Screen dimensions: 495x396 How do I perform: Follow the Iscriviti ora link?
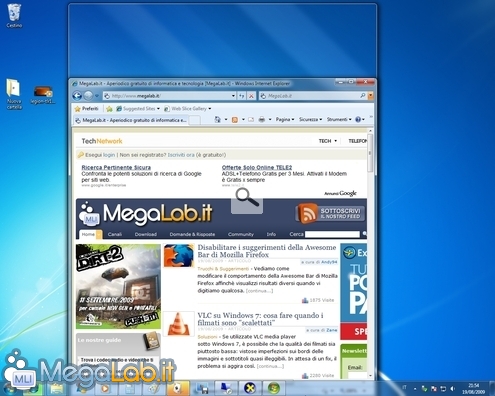pyautogui.click(x=181, y=155)
